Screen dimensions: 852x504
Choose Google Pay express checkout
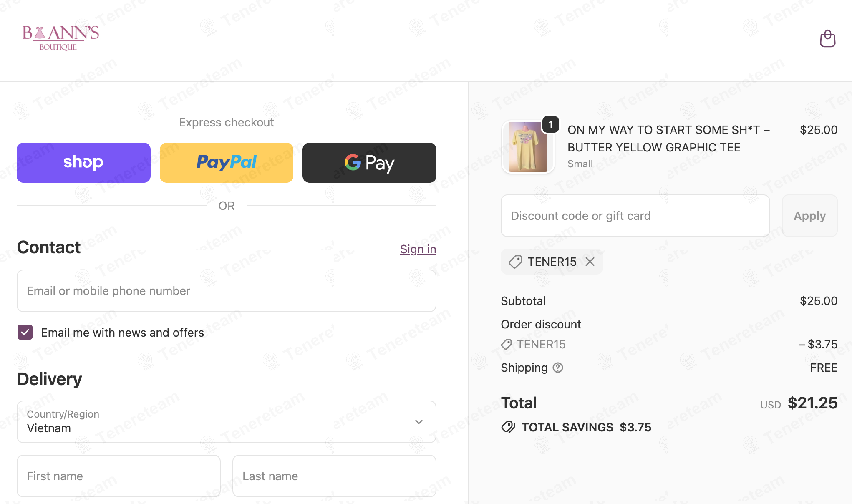pos(369,163)
